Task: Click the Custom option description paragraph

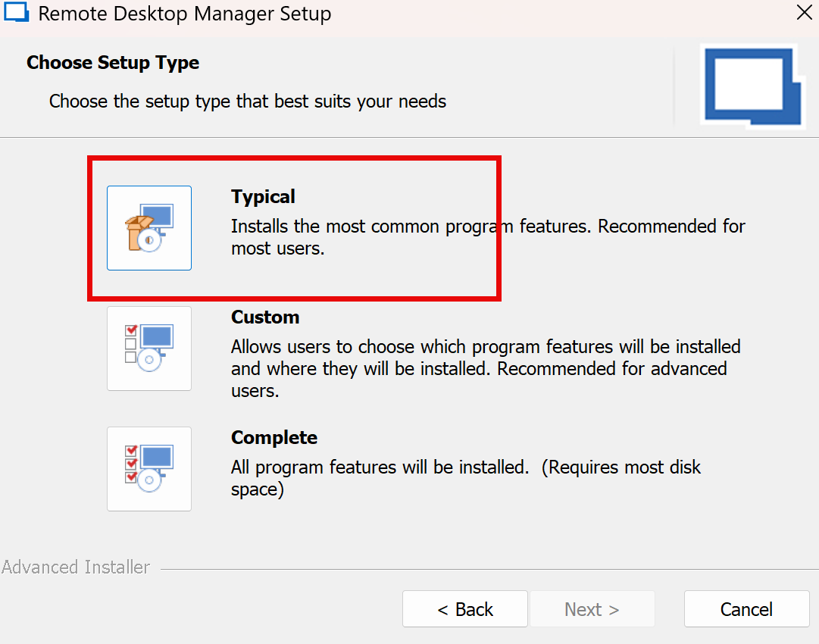Action: click(485, 369)
